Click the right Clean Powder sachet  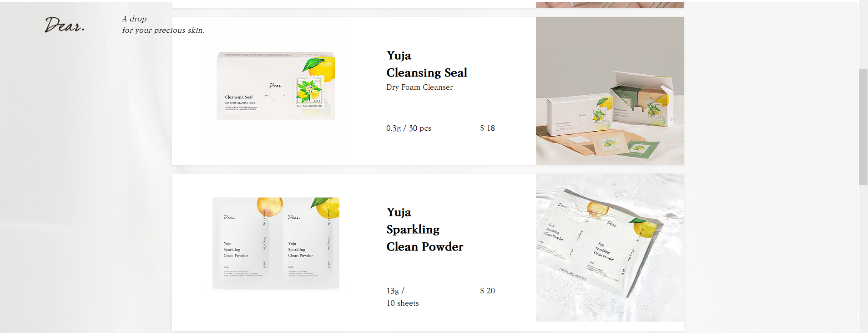308,243
